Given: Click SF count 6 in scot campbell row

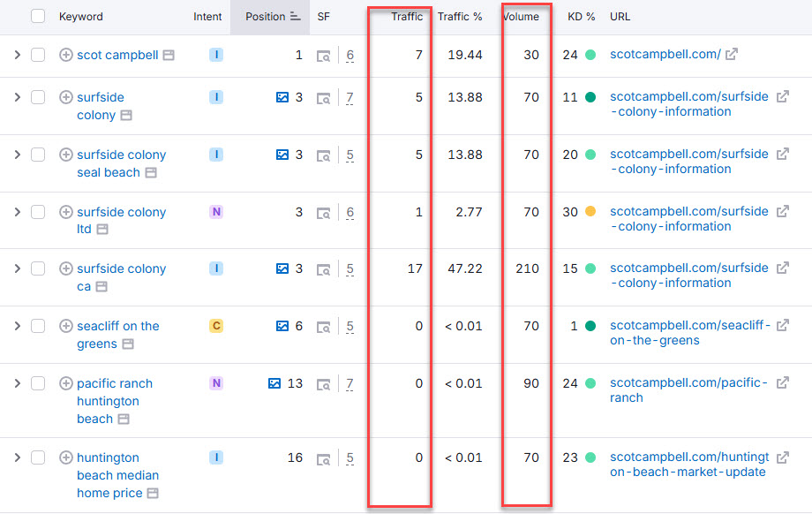Looking at the screenshot, I should click(x=350, y=55).
